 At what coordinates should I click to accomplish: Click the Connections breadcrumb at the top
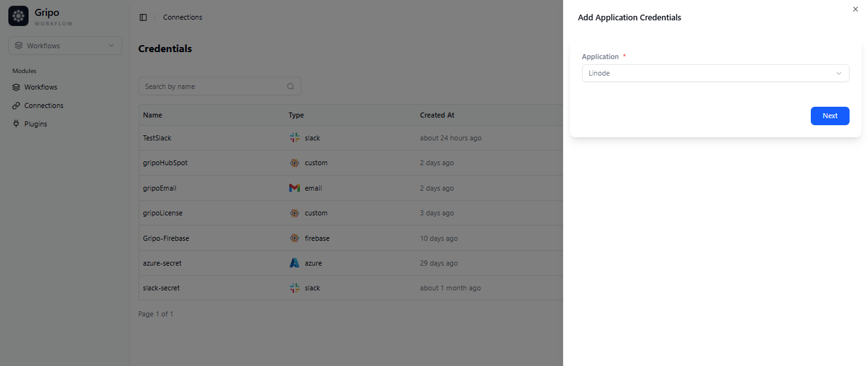[182, 17]
